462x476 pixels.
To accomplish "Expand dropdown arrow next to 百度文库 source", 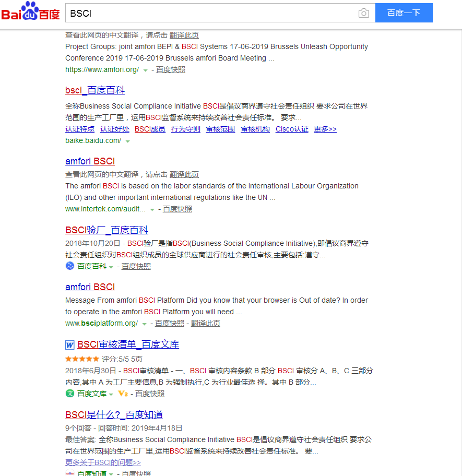I will (111, 395).
